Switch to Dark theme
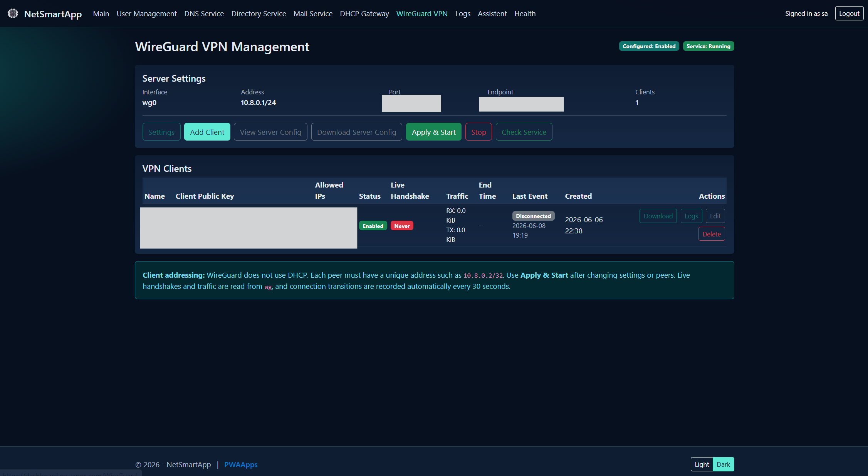The image size is (868, 476). click(x=723, y=464)
